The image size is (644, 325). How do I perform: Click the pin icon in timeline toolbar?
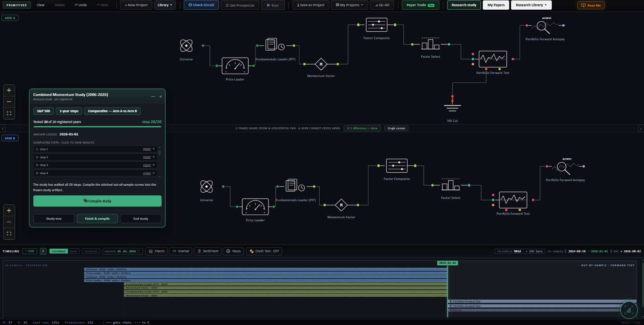click(x=43, y=251)
